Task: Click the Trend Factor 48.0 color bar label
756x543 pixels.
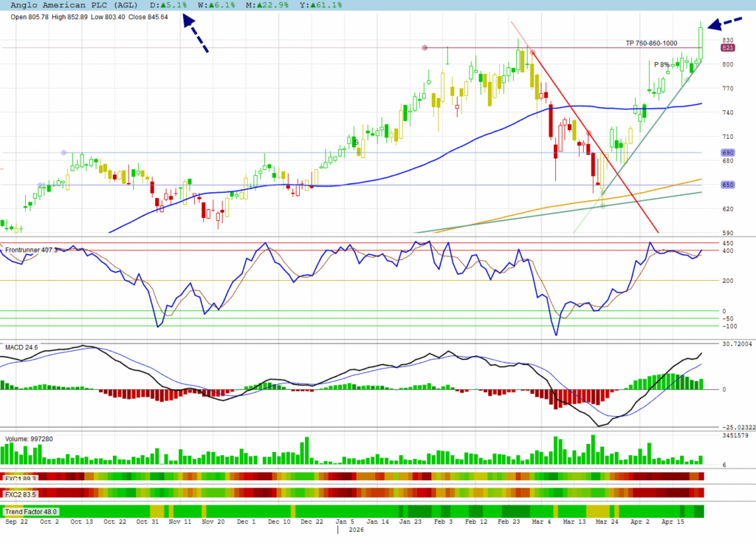Action: (31, 511)
